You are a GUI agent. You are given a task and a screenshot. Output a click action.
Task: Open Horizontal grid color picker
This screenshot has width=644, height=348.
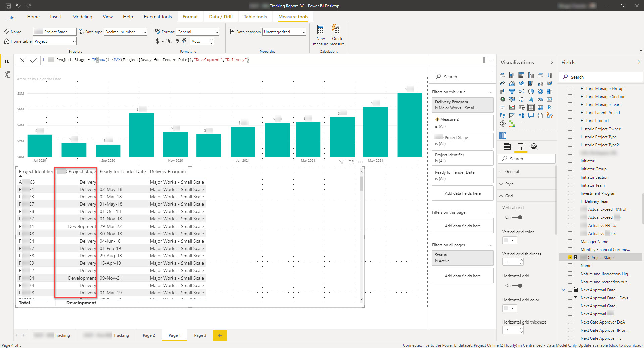coord(509,308)
